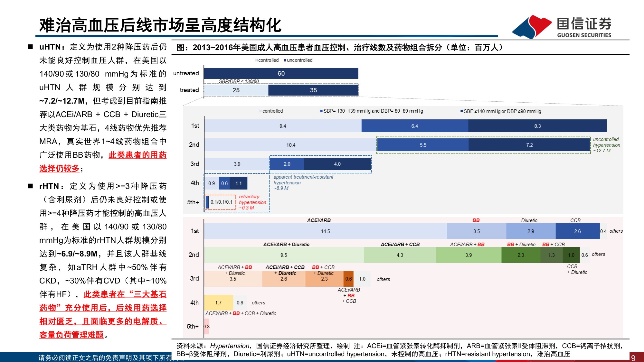The image size is (644, 362).
Task: Click the top legend uncontrolled swatch
Action: tap(285, 60)
